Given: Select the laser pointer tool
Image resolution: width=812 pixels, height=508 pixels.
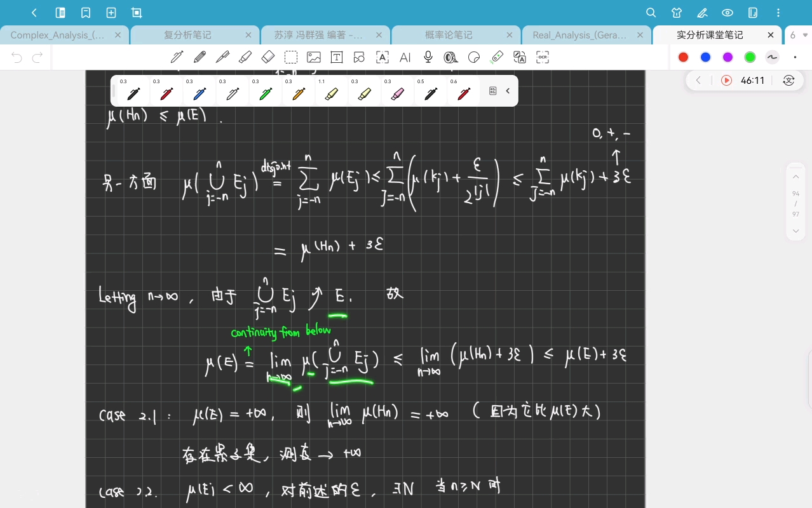Looking at the screenshot, I should click(497, 57).
